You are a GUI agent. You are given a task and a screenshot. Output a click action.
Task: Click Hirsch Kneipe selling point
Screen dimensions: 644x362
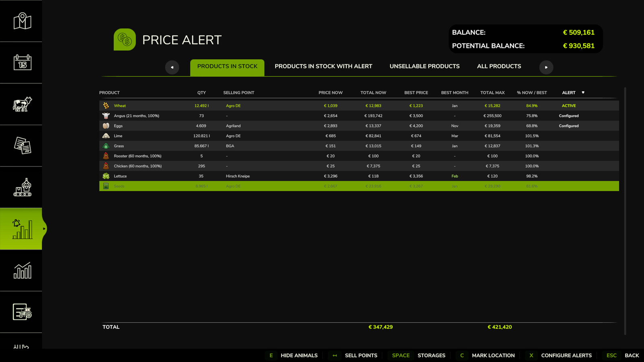click(x=238, y=176)
